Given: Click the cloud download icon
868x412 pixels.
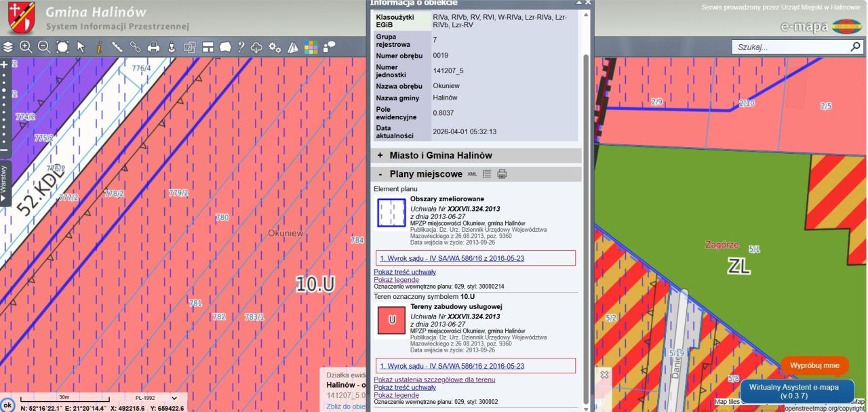Looking at the screenshot, I should click(256, 47).
